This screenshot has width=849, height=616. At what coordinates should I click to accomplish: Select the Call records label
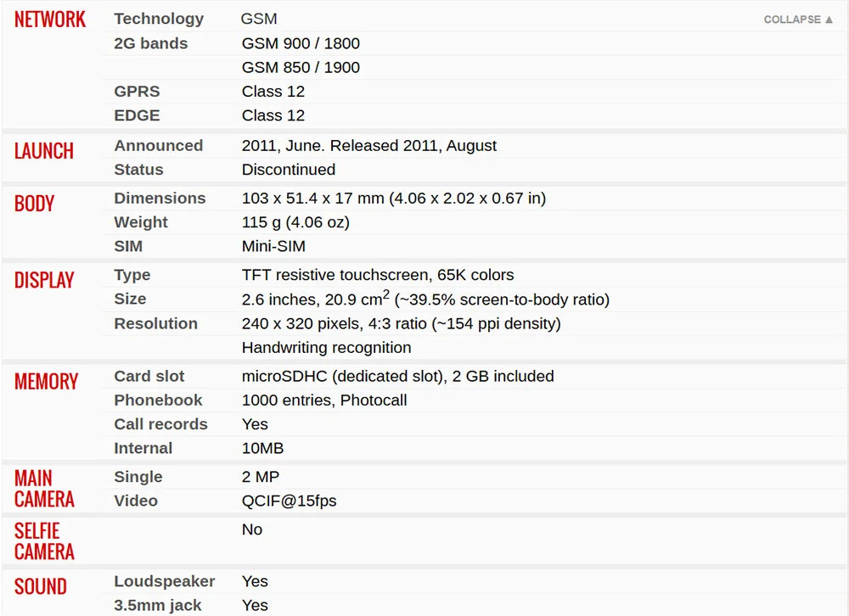click(160, 424)
